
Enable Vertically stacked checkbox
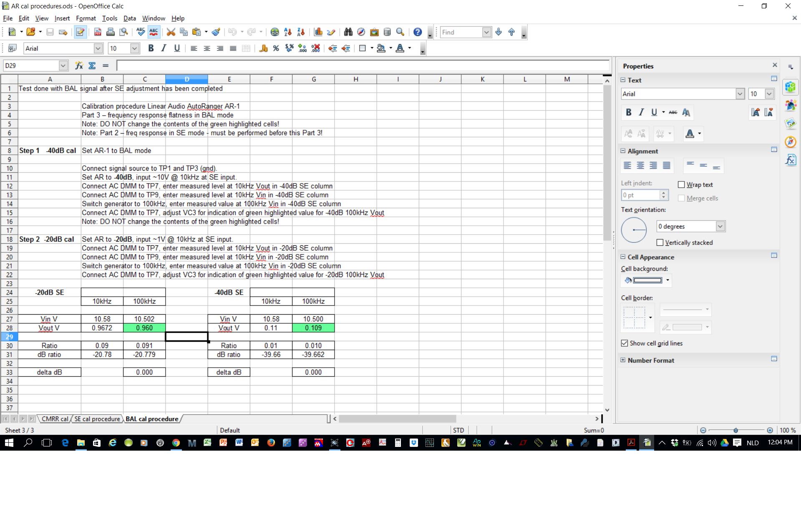pyautogui.click(x=660, y=242)
